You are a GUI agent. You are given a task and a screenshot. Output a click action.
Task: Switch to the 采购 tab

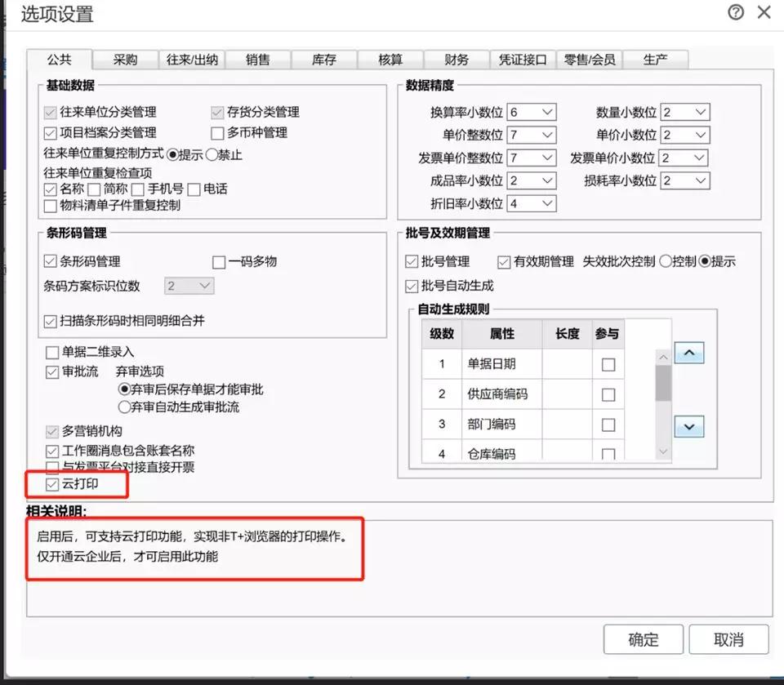pyautogui.click(x=125, y=60)
